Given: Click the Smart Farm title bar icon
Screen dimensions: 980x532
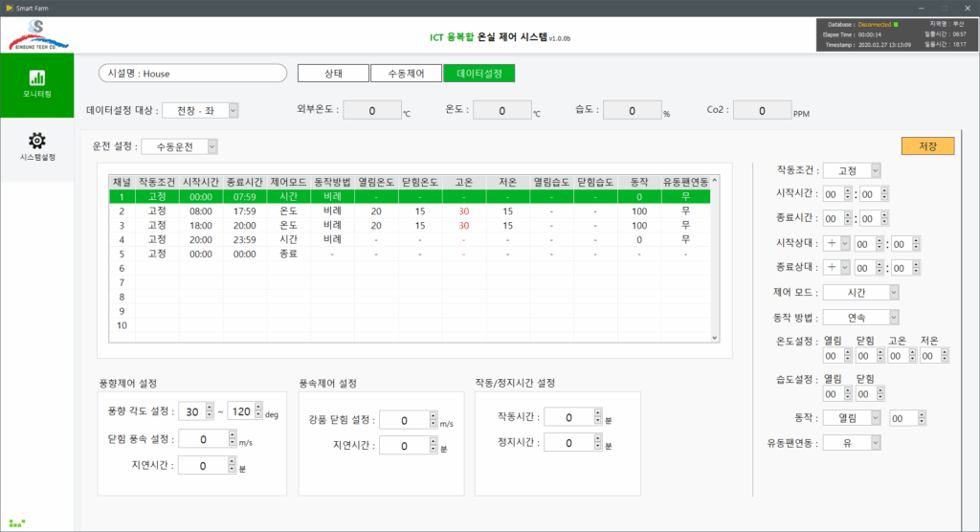Looking at the screenshot, I should pyautogui.click(x=9, y=7).
